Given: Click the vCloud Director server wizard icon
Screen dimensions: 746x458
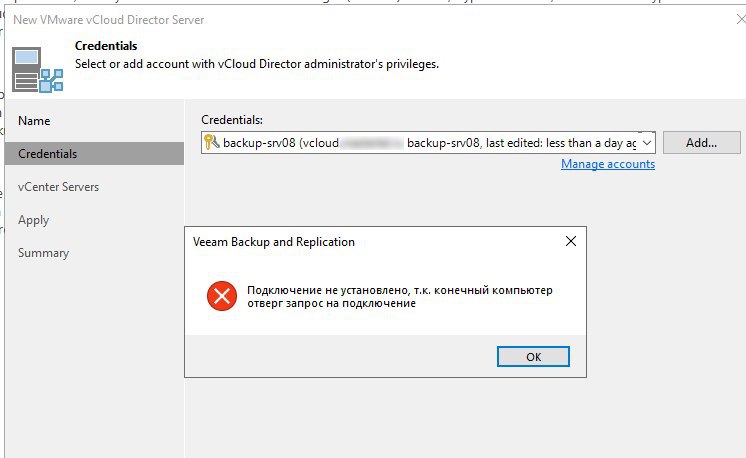Looking at the screenshot, I should point(38,69).
